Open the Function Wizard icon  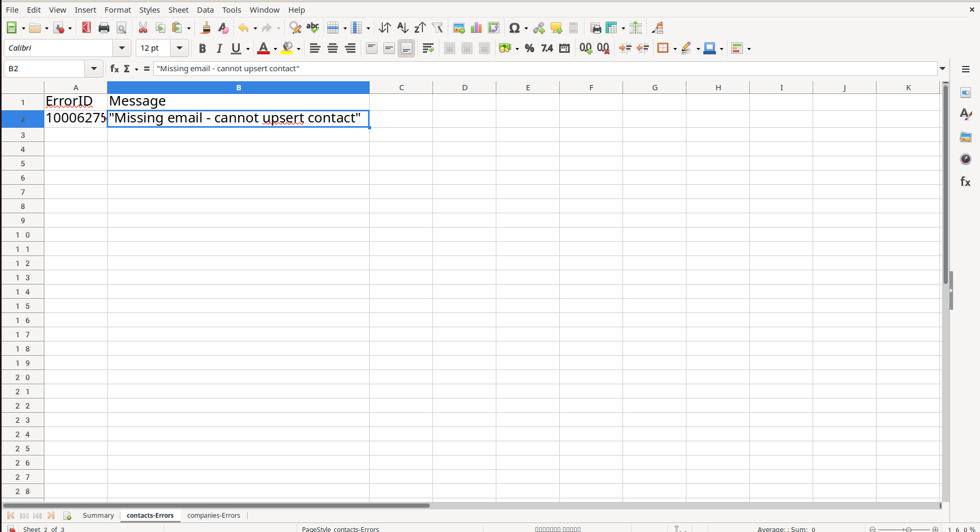click(114, 69)
